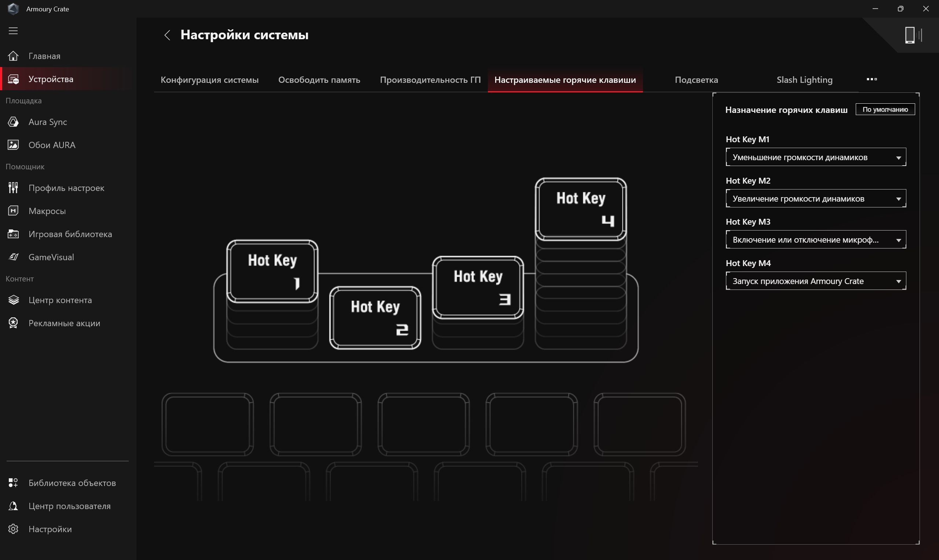The height and width of the screenshot is (560, 939).
Task: Click По умолчанию reset button
Action: pos(885,110)
